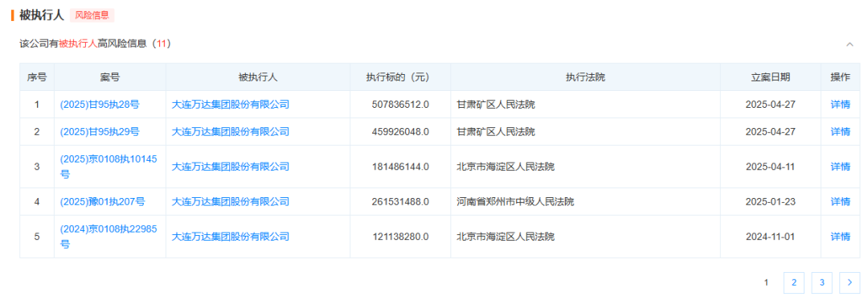Image resolution: width=868 pixels, height=305 pixels.
Task: Click 甘肃矿区人民法院 in row 1
Action: tap(495, 105)
